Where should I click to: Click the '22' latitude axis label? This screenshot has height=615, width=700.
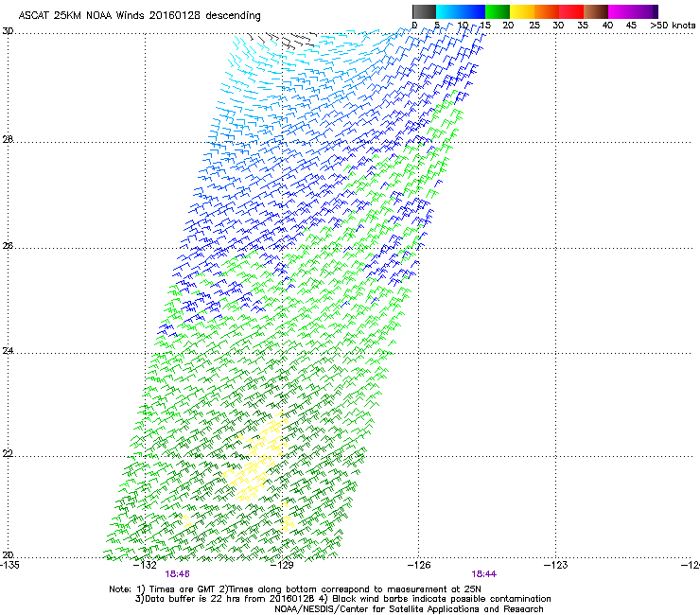tap(8, 454)
